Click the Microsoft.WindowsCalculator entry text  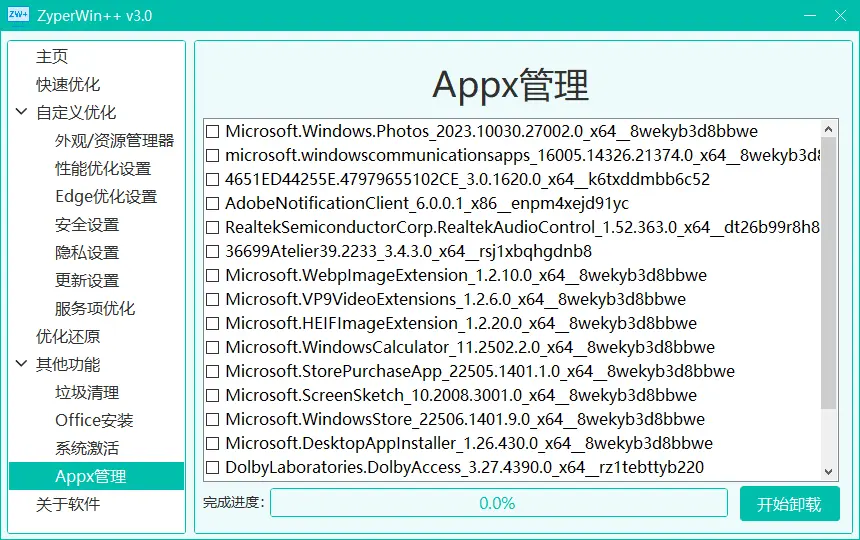[x=470, y=348]
